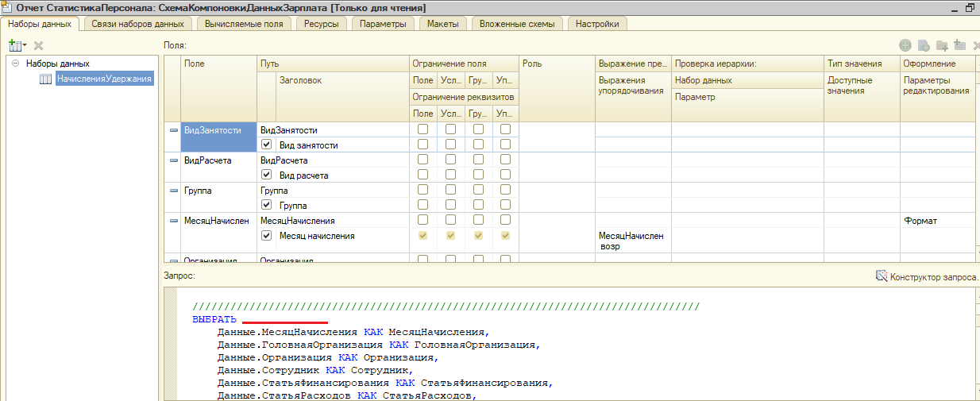Uncheck the Вид занятости header checkbox
980x401 pixels.
click(x=267, y=145)
